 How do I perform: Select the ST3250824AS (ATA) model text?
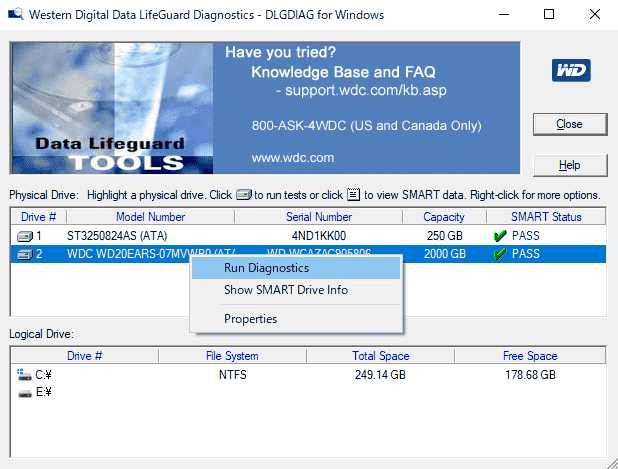pyautogui.click(x=117, y=236)
